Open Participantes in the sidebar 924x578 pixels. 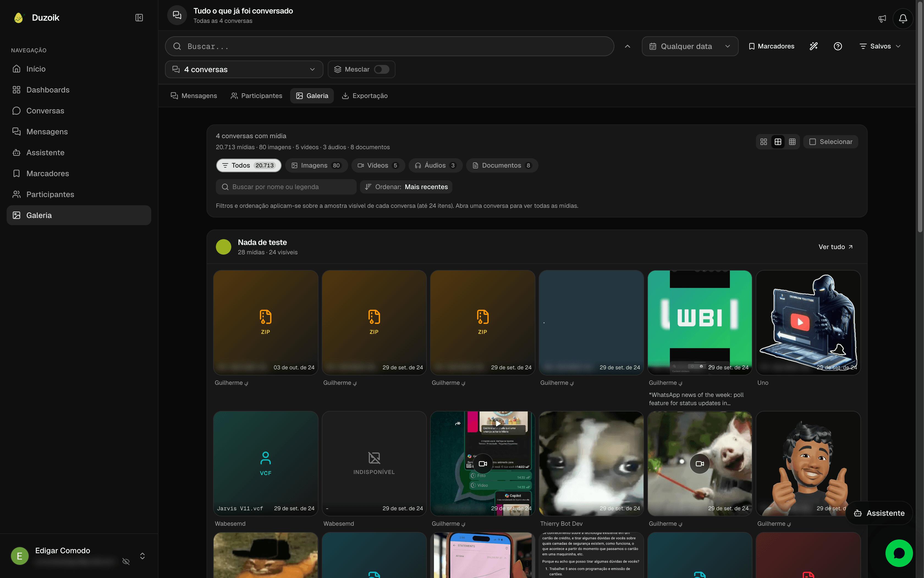tap(79, 194)
